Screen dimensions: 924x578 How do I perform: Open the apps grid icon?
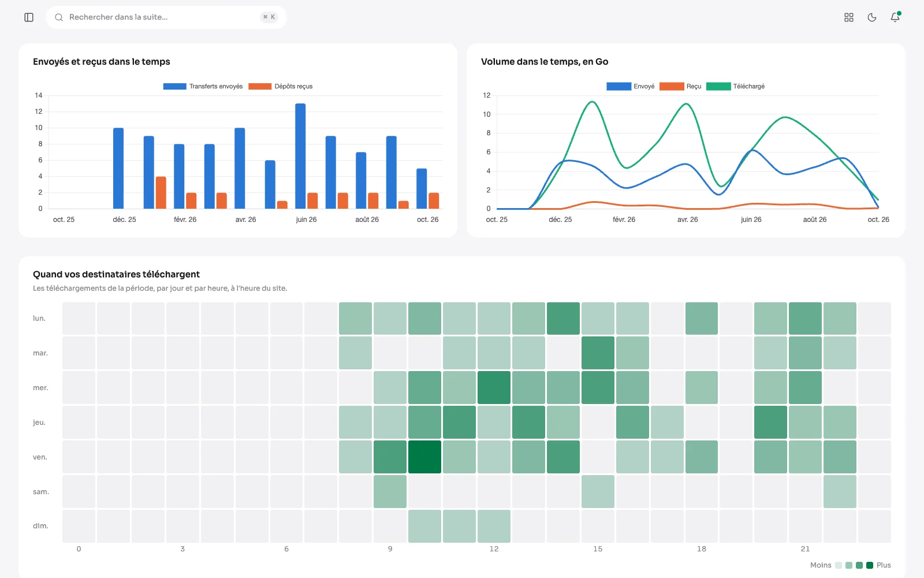tap(849, 17)
